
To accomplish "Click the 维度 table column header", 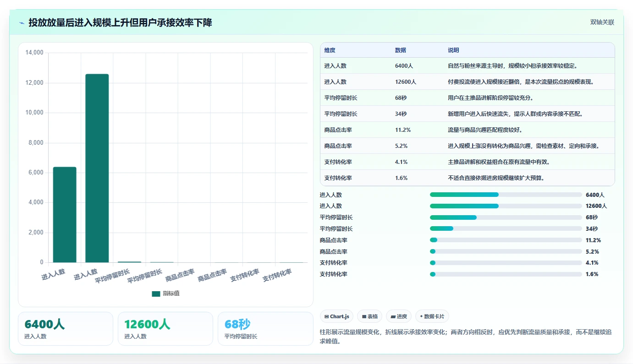I will (330, 50).
